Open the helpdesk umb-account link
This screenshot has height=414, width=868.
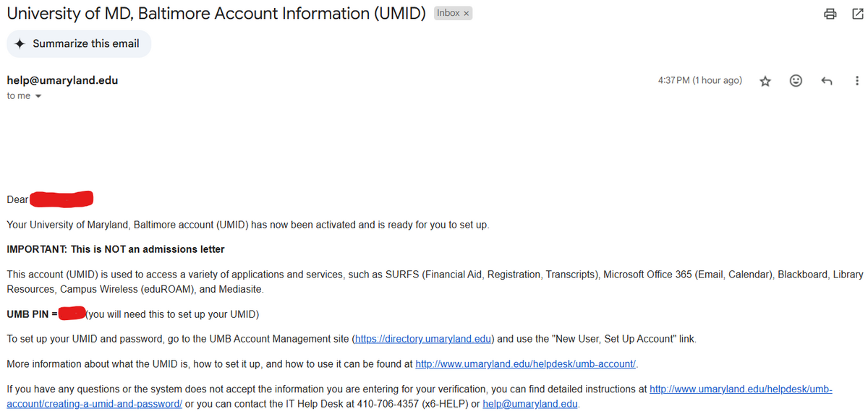click(526, 363)
